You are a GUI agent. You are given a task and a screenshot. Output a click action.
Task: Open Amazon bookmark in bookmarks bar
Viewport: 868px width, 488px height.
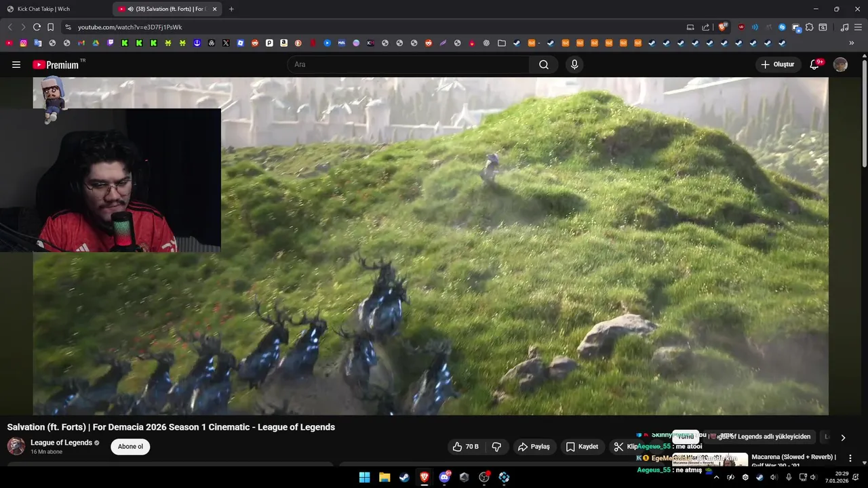pyautogui.click(x=283, y=43)
